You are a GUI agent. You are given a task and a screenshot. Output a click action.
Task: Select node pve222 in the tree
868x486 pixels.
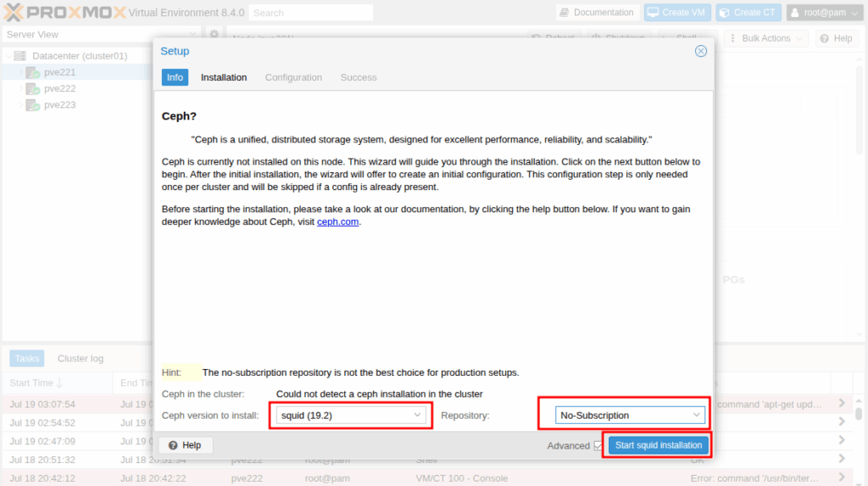tap(59, 89)
